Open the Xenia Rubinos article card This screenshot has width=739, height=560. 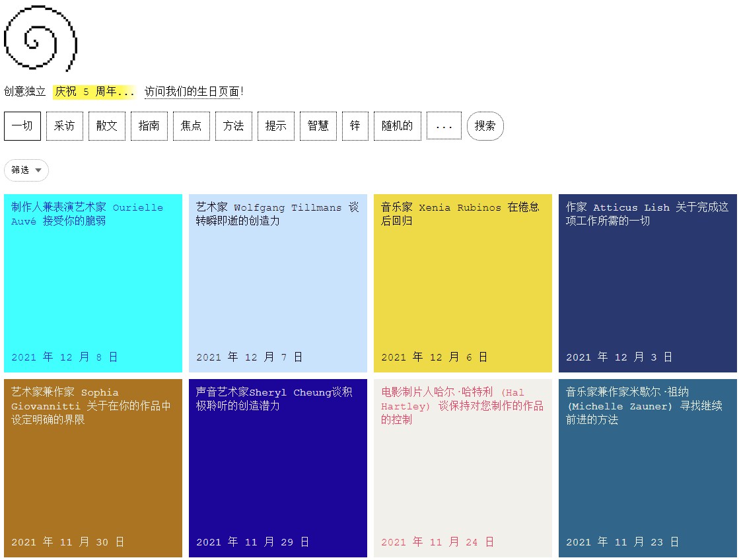(462, 283)
